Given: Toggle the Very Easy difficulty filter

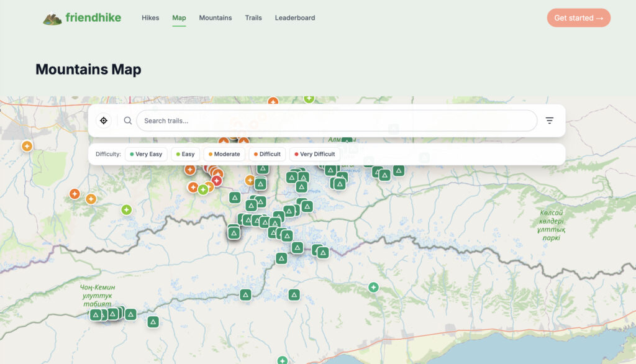Looking at the screenshot, I should [146, 154].
